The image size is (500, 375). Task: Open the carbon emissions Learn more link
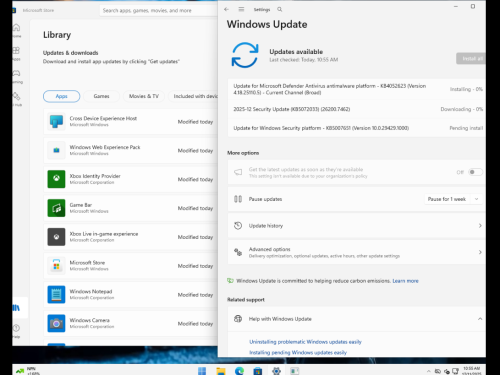[x=405, y=281]
